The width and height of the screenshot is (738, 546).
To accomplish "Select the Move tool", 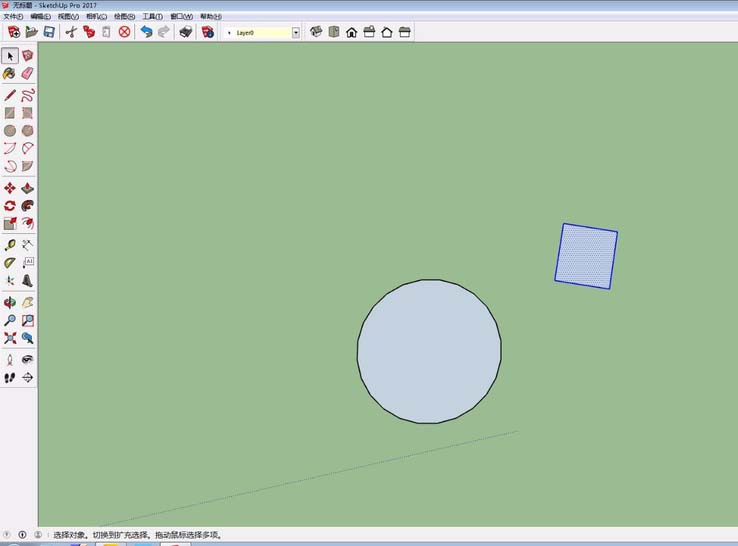I will 10,188.
